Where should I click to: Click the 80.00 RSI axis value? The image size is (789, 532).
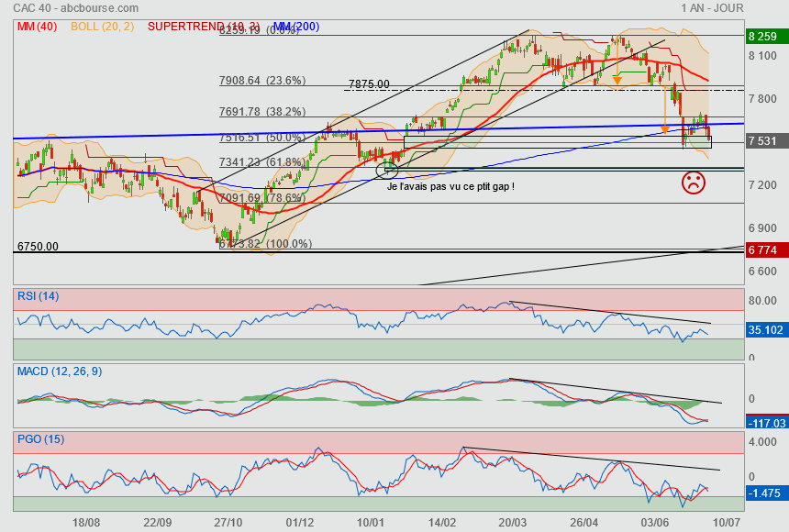click(x=762, y=301)
